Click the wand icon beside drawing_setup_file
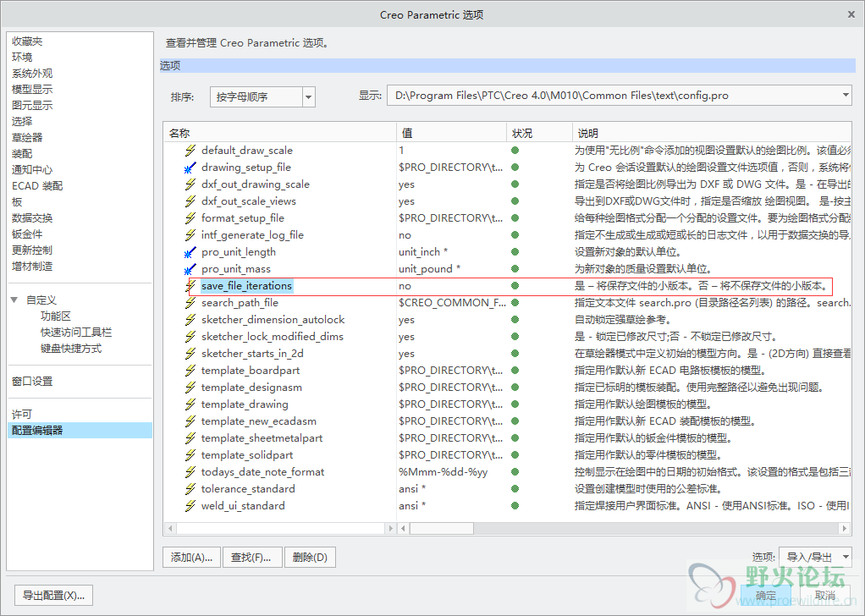Viewport: 865px width, 616px height. [x=190, y=167]
